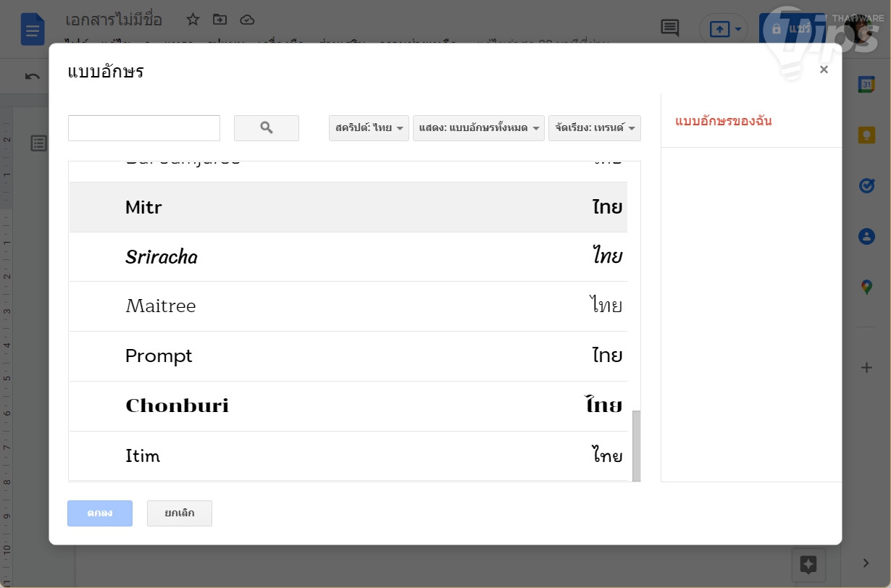This screenshot has height=588, width=891.
Task: Click the blue OK button
Action: [100, 513]
